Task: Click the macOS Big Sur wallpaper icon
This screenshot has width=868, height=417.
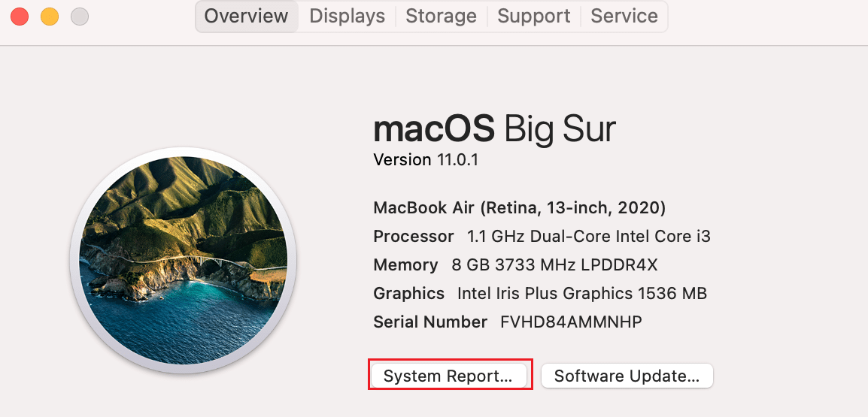Action: (x=183, y=261)
